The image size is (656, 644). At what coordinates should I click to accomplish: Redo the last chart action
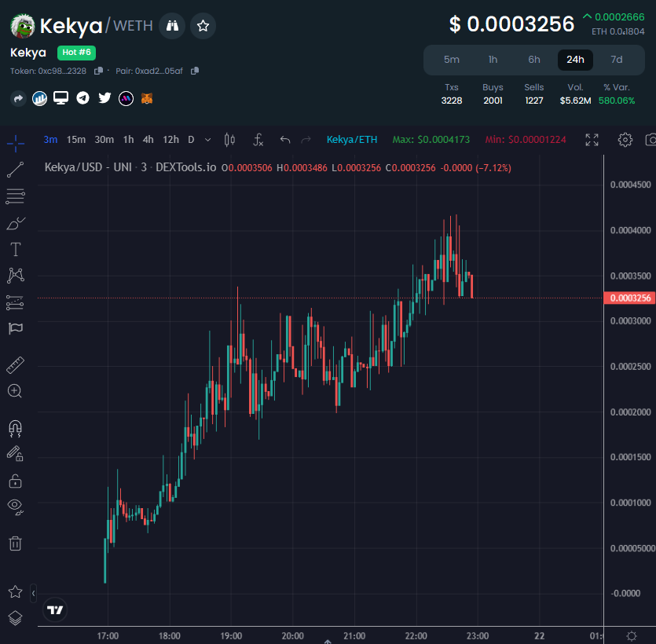(306, 140)
